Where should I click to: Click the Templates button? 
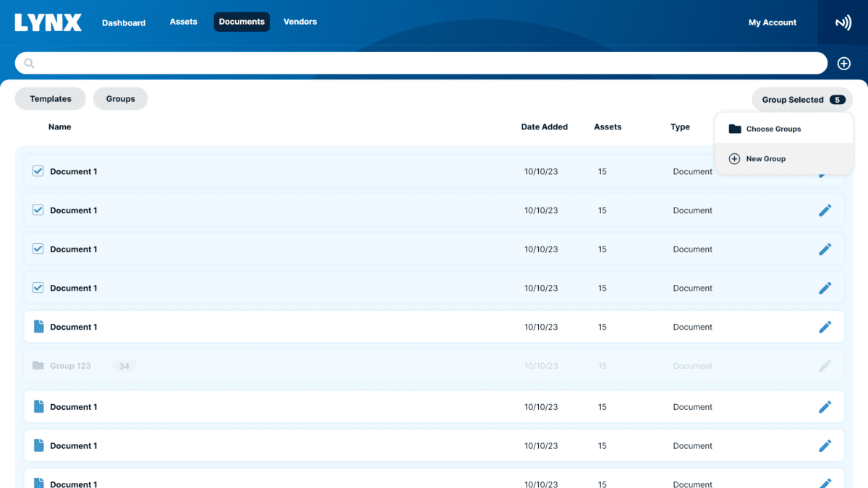[x=51, y=99]
